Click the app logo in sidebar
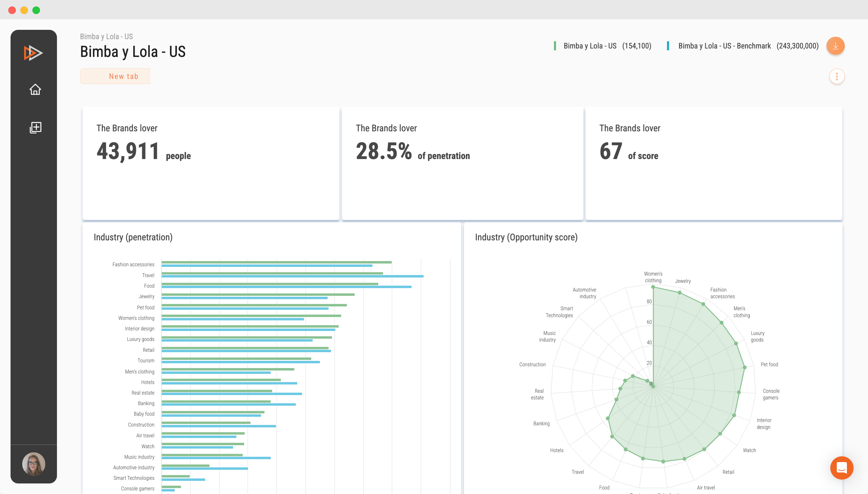 pyautogui.click(x=33, y=53)
